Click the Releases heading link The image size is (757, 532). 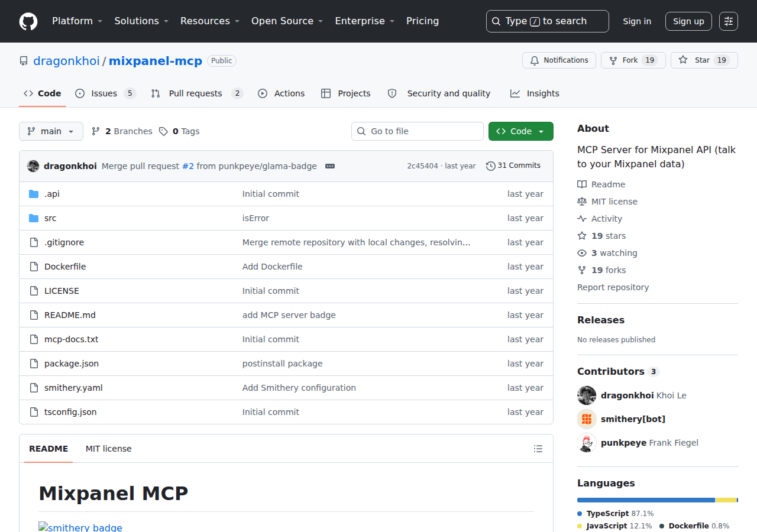point(601,320)
